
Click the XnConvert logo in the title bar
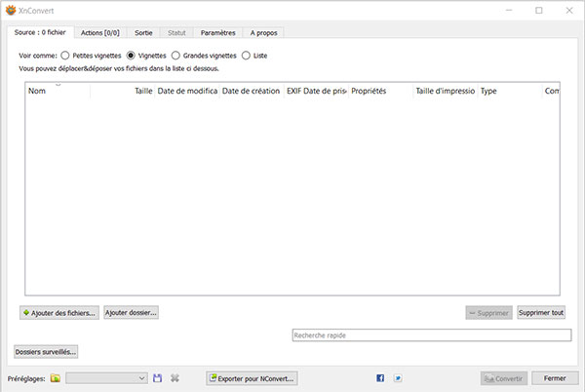click(11, 11)
